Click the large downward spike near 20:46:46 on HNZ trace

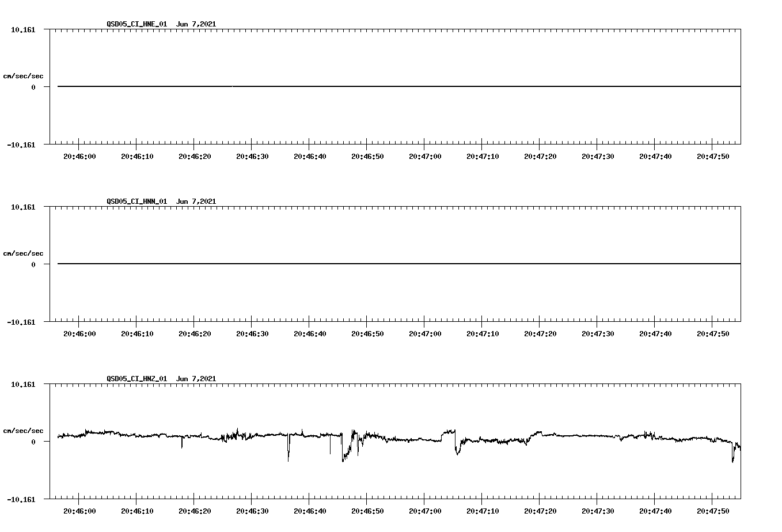pos(344,449)
